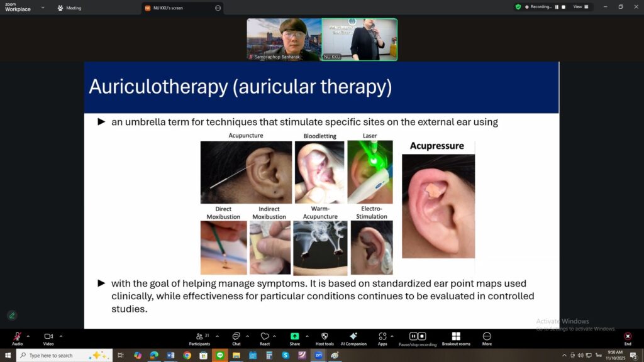The image size is (644, 362).
Task: Open the Apps menu
Action: pyautogui.click(x=382, y=337)
